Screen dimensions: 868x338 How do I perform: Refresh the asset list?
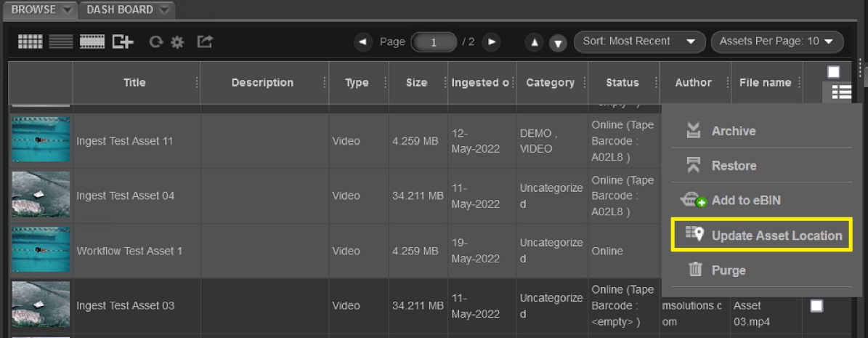(155, 42)
